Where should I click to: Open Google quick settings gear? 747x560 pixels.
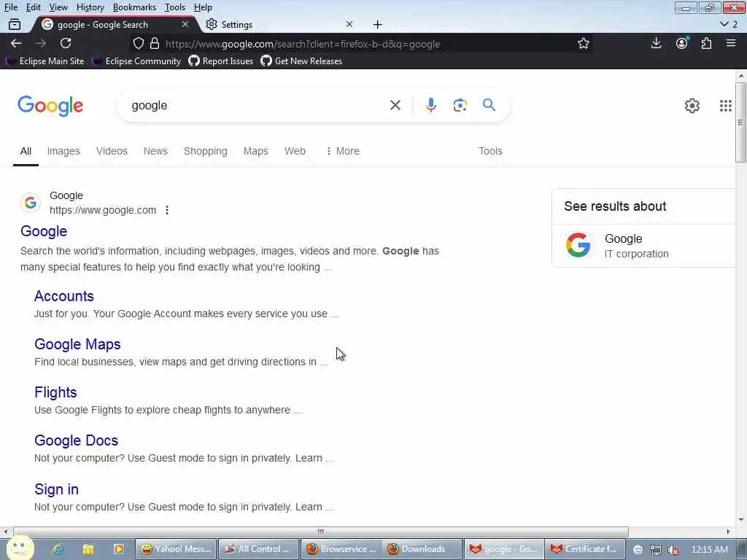(x=692, y=106)
